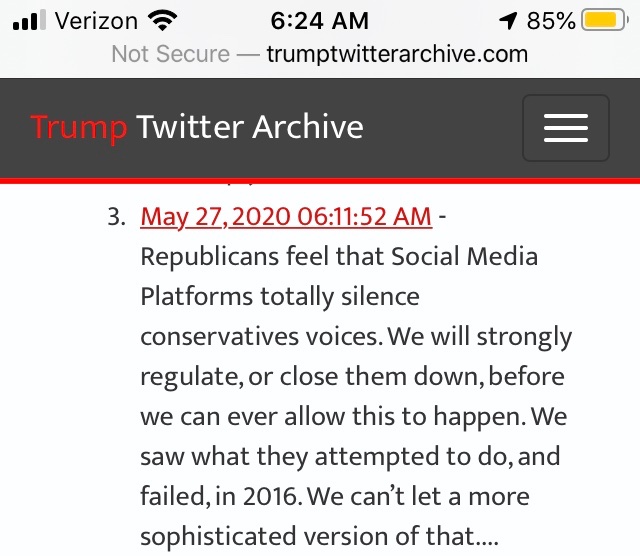
Task: Open the May 27, 2020 06:11:52 AM tweet link
Action: tap(286, 216)
